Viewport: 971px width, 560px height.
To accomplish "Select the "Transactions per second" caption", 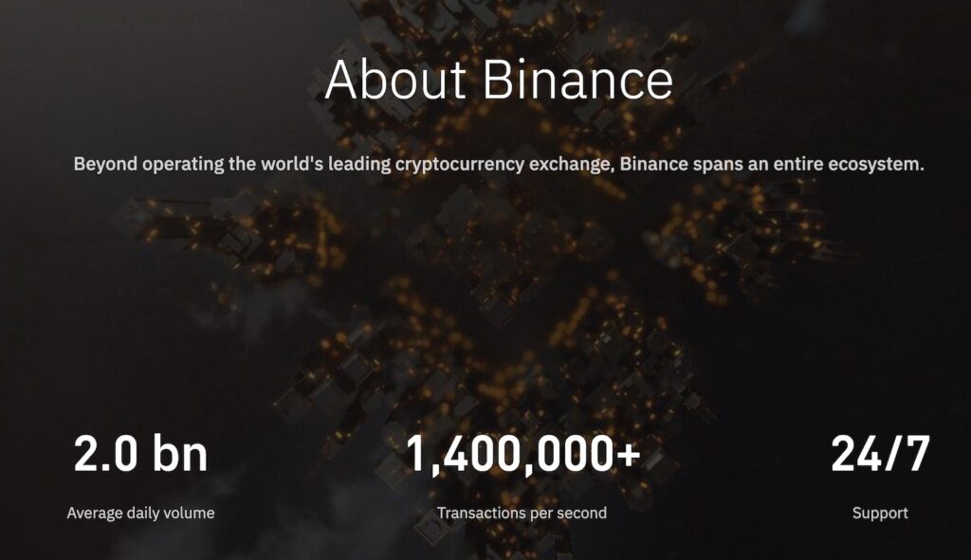I will [522, 513].
